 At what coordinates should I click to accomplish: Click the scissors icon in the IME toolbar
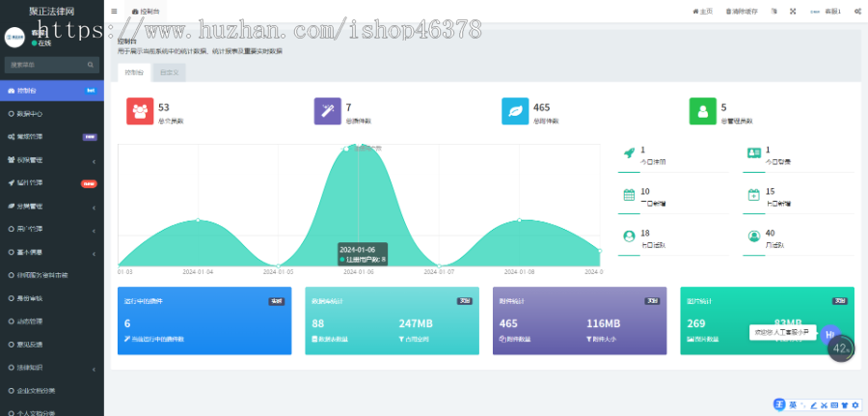point(825,405)
